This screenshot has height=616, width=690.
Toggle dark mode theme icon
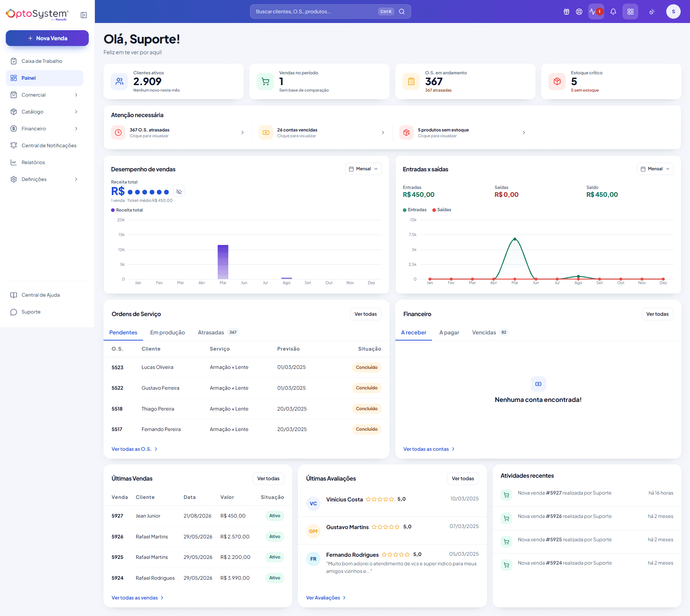[652, 11]
